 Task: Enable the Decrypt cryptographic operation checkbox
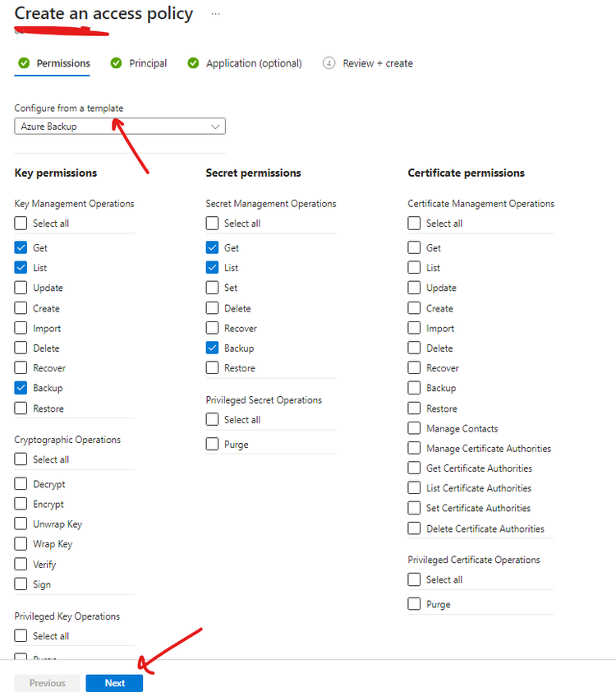click(x=21, y=484)
